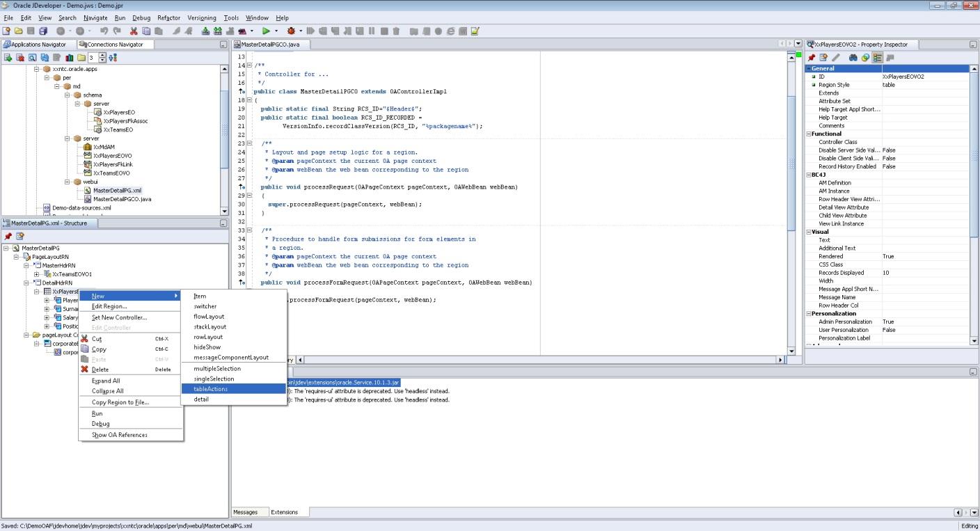Collapse the BC4J section in Property Inspector
This screenshot has height=531, width=980.
pos(809,175)
